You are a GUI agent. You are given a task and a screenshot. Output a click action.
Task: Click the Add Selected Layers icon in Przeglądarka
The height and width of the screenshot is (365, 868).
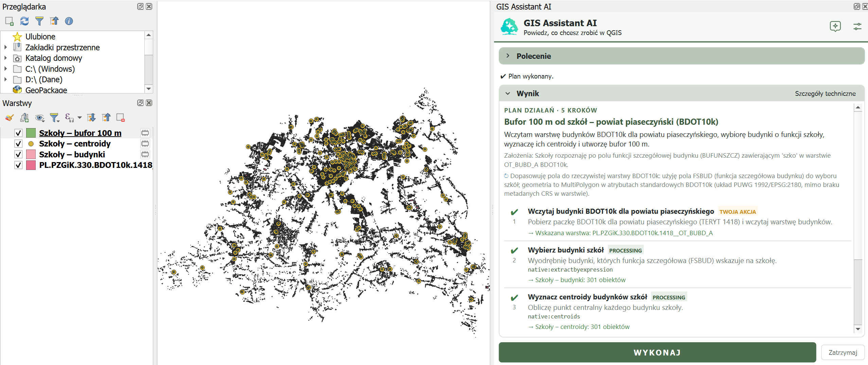[10, 21]
